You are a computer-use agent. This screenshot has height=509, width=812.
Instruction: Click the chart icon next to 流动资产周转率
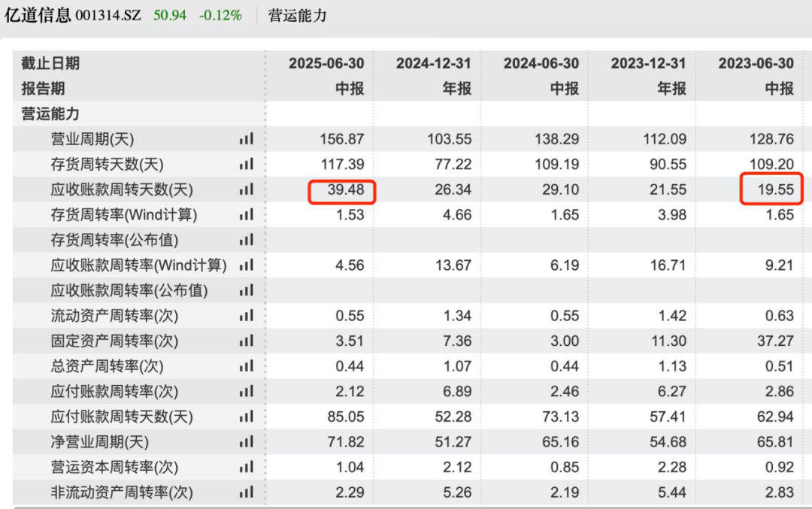pyautogui.click(x=245, y=316)
